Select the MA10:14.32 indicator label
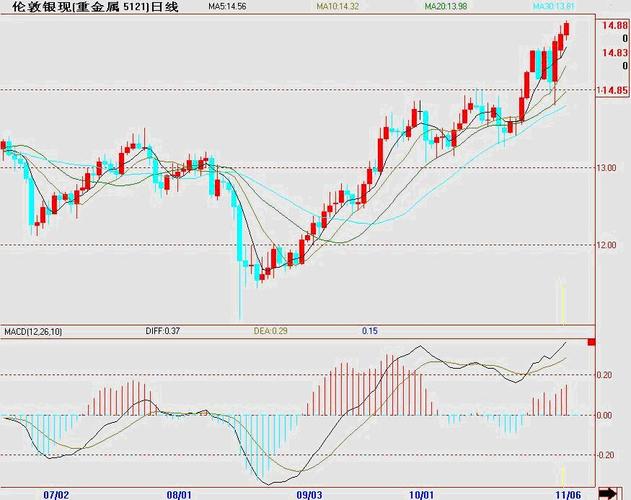The image size is (631, 500). click(x=336, y=7)
